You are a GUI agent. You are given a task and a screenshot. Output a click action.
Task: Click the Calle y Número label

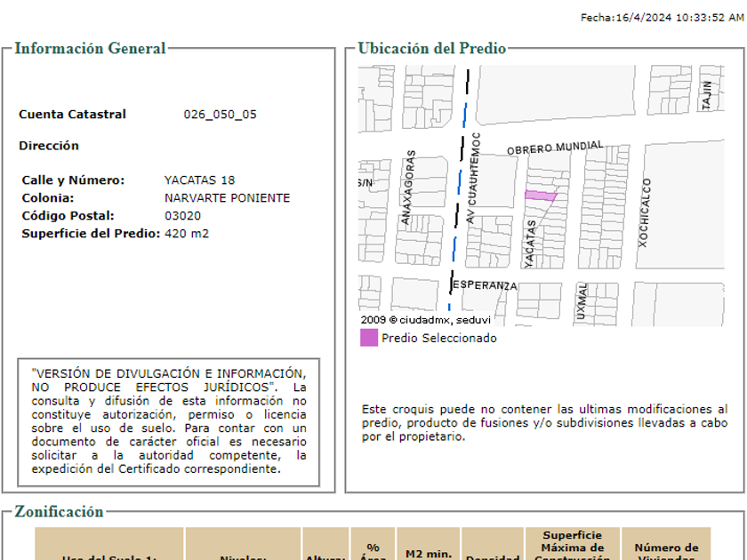pyautogui.click(x=73, y=180)
